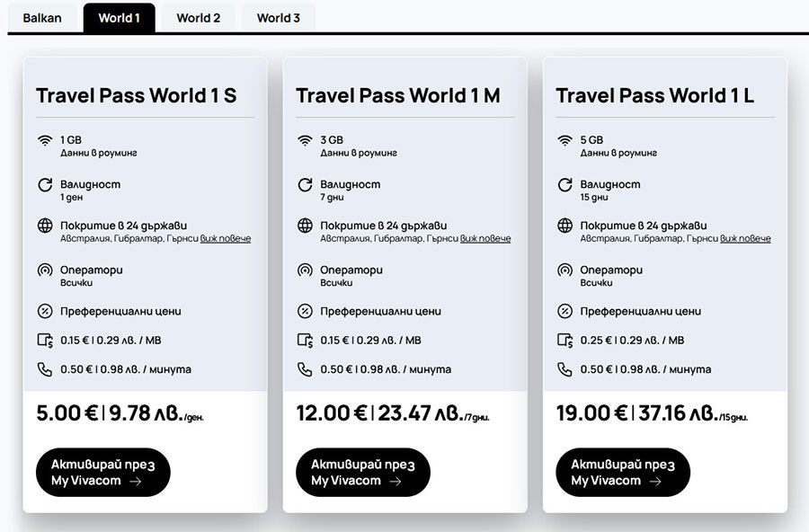
Task: Activate Travel Pass World 1 L via My Vivacom
Action: [x=623, y=472]
